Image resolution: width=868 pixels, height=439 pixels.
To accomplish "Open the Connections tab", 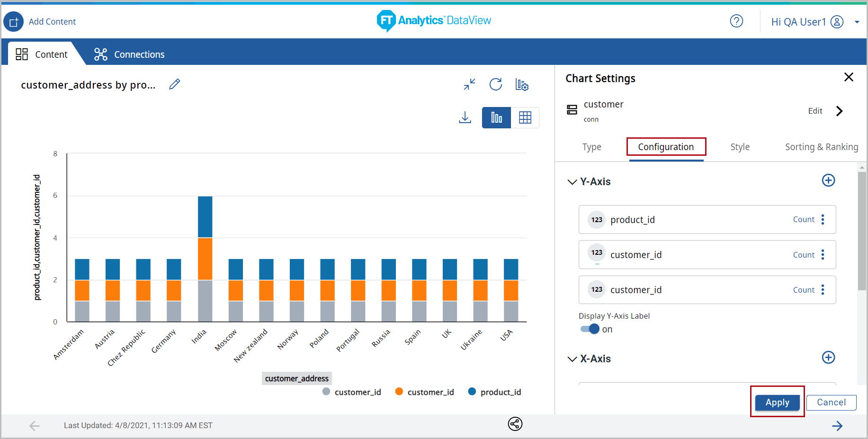I will pyautogui.click(x=129, y=54).
